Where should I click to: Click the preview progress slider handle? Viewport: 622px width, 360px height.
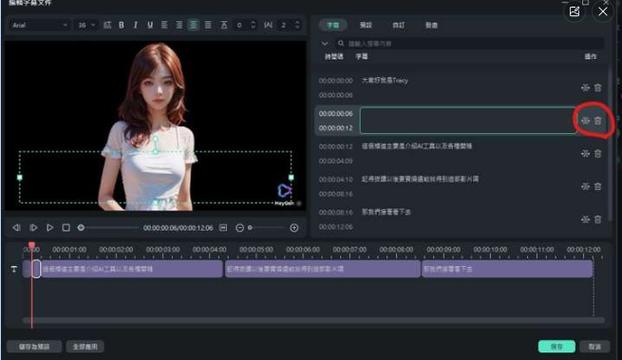click(x=81, y=228)
